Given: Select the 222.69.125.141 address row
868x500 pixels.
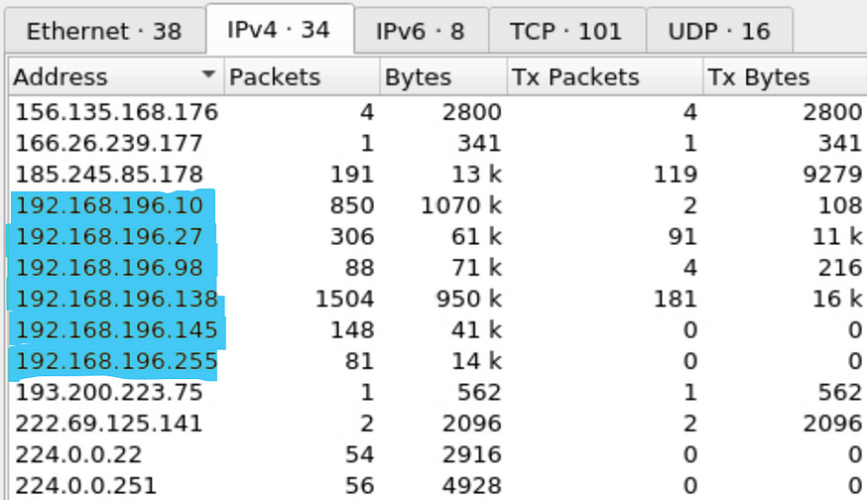Looking at the screenshot, I should 108,425.
